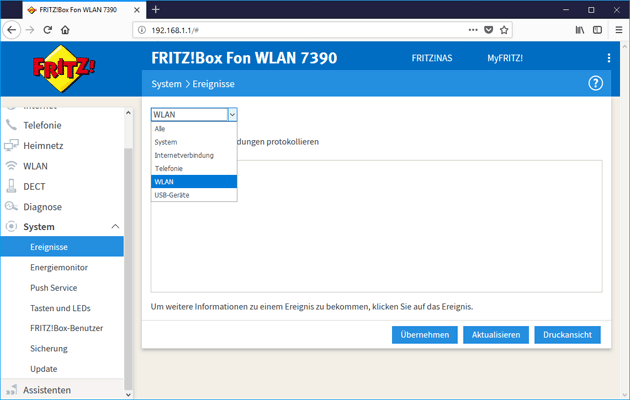This screenshot has width=630, height=400.
Task: Bookmark this page with the star icon
Action: (504, 30)
